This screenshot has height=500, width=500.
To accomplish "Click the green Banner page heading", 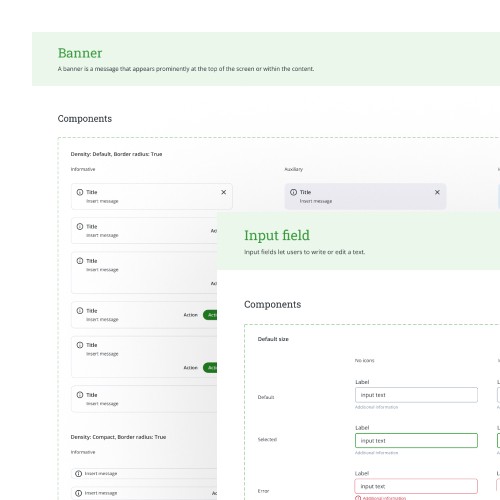I will pyautogui.click(x=80, y=53).
